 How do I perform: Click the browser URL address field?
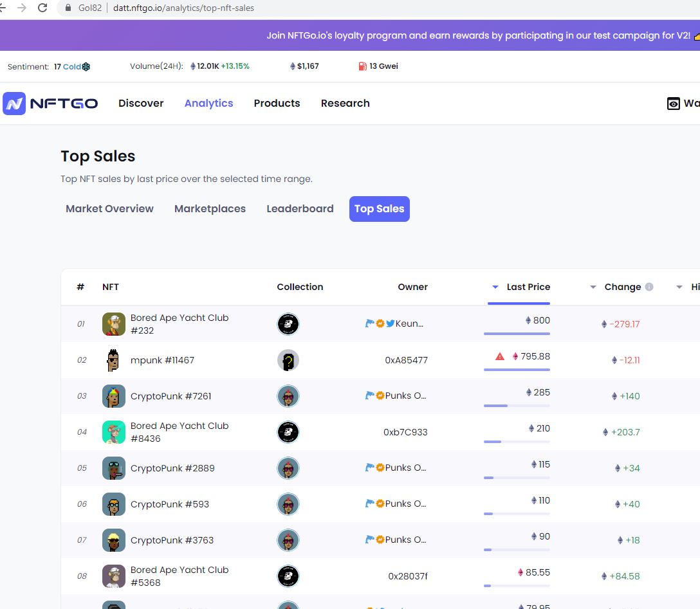tap(380, 8)
